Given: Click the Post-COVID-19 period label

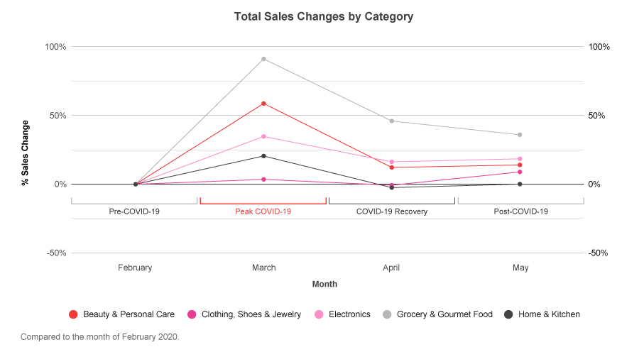Looking at the screenshot, I should coord(520,211).
